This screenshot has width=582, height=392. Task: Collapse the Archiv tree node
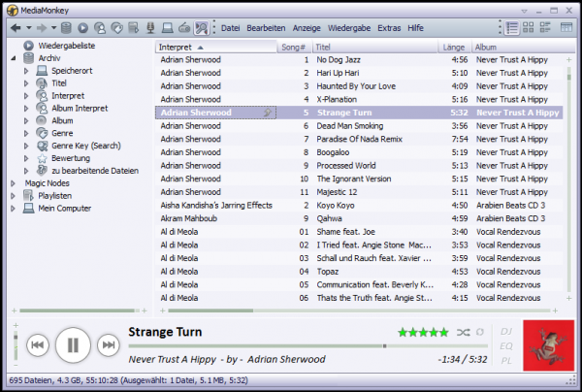pos(14,58)
